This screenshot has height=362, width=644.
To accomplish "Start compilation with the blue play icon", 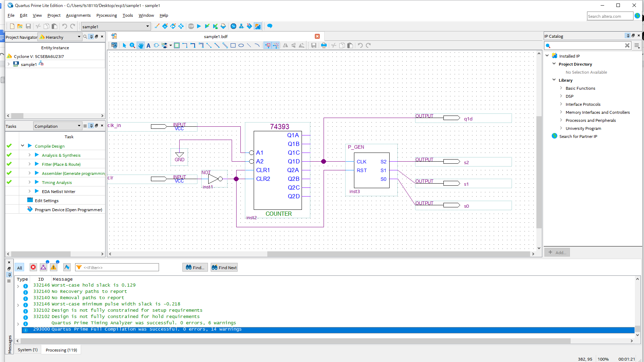I will (199, 26).
